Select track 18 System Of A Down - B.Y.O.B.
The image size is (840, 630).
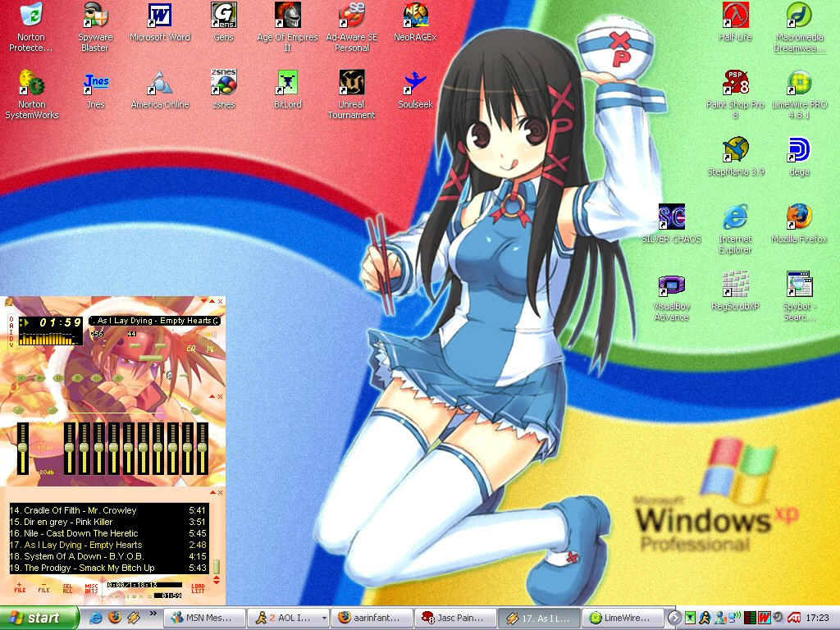coord(108,557)
